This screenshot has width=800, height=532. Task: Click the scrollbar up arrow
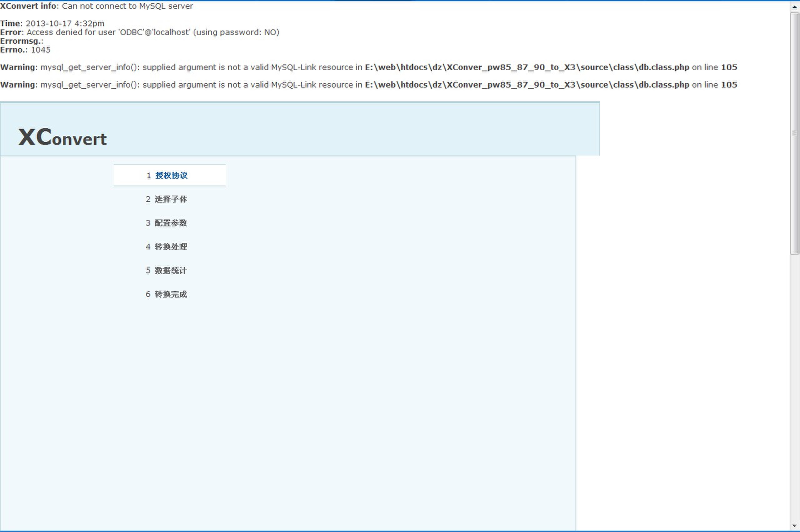click(x=795, y=7)
